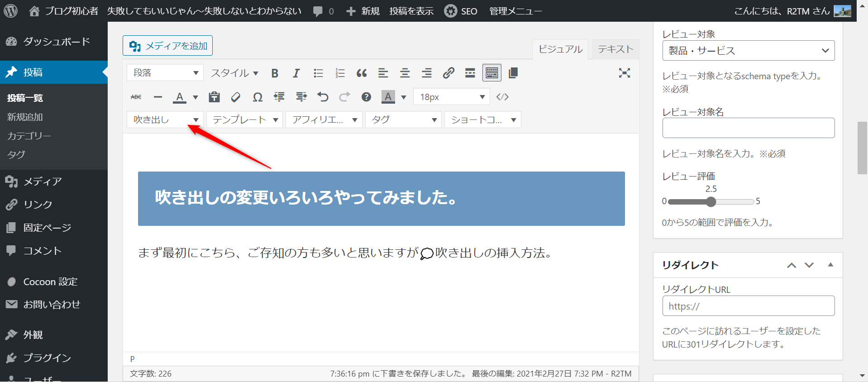Click the source code brackets icon
This screenshot has height=382, width=868.
(x=502, y=97)
